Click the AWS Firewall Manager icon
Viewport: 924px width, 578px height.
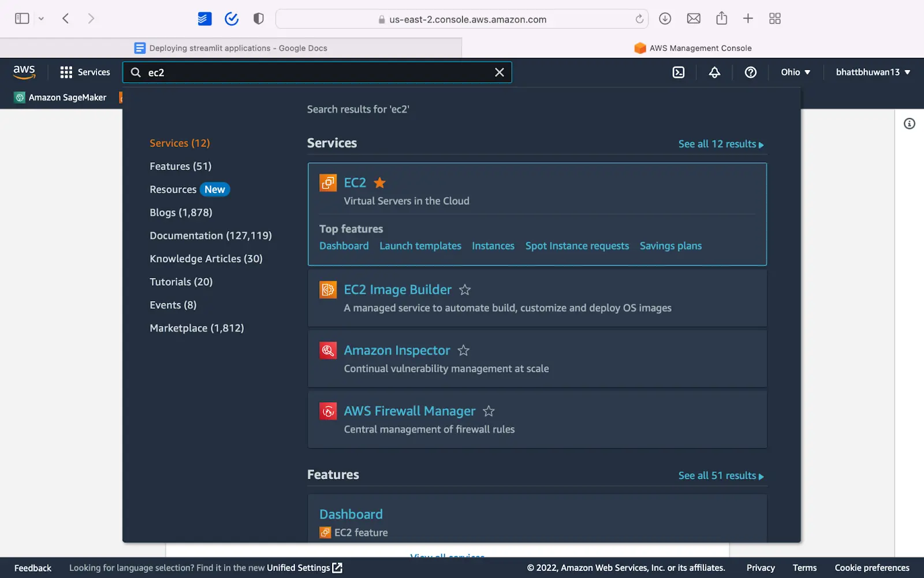click(x=328, y=411)
